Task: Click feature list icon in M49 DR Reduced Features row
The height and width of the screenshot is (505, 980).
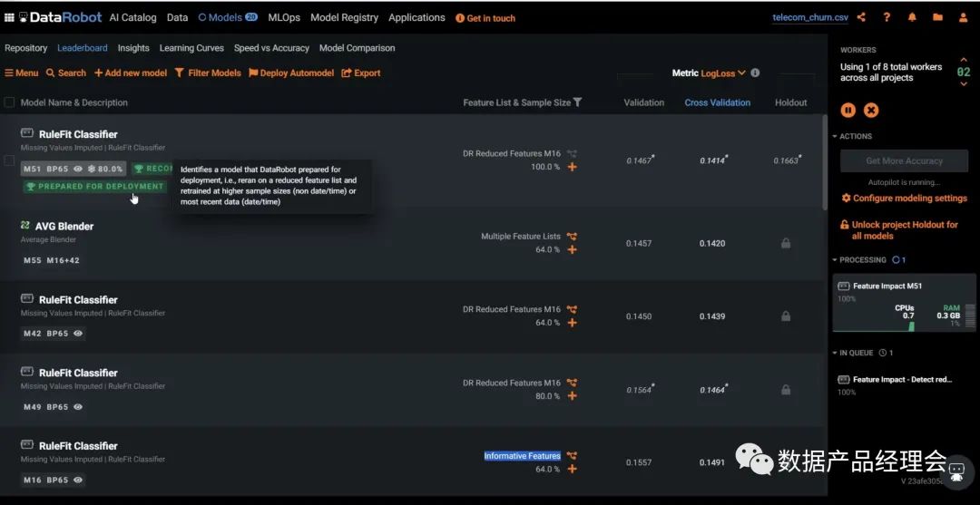Action: click(x=572, y=383)
